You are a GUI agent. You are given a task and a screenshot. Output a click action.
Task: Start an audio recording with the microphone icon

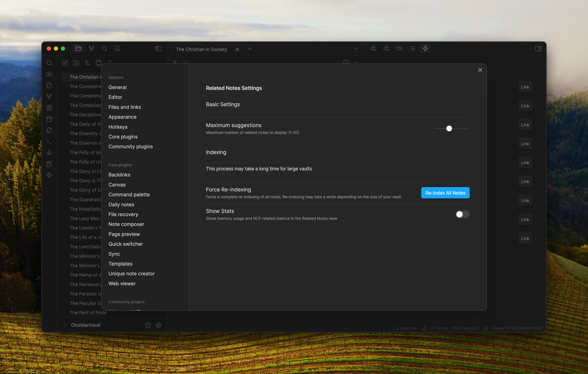49,152
